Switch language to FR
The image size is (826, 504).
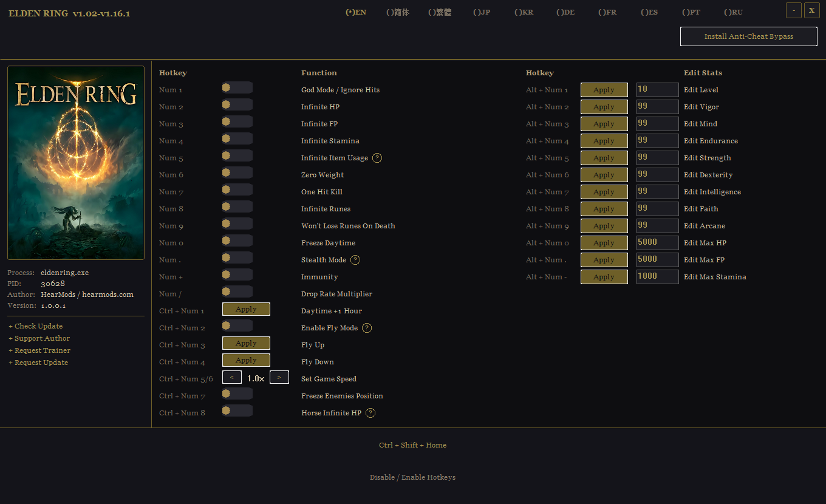(607, 12)
